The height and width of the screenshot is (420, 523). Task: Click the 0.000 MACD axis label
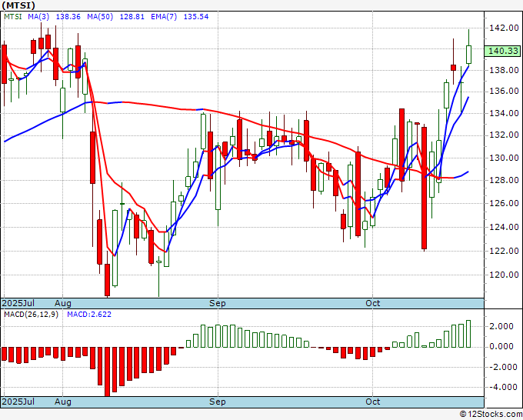click(x=502, y=346)
